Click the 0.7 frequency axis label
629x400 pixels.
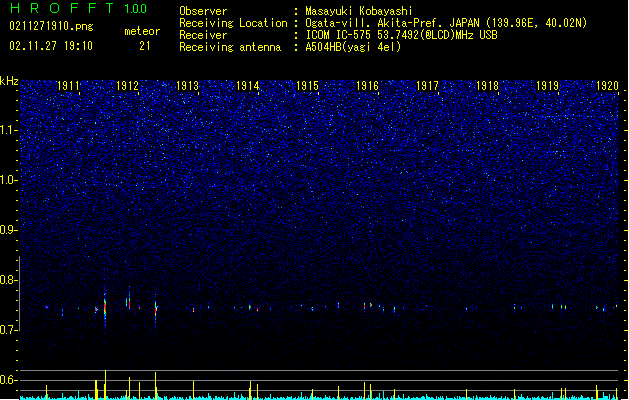pos(9,330)
